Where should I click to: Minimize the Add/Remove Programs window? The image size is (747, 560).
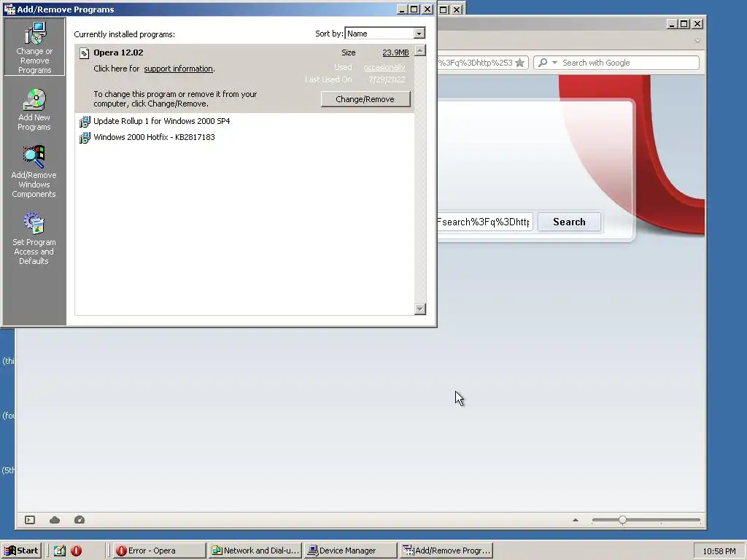(403, 9)
